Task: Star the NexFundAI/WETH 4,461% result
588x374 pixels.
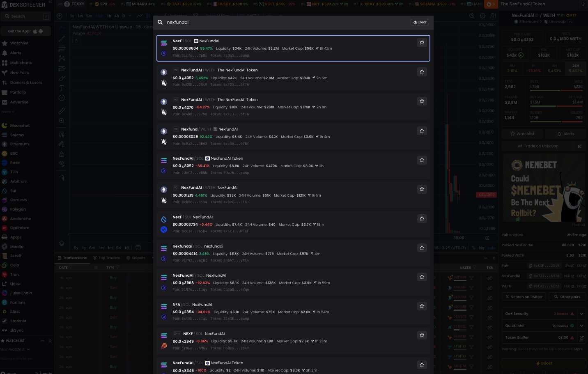Action: (x=422, y=189)
